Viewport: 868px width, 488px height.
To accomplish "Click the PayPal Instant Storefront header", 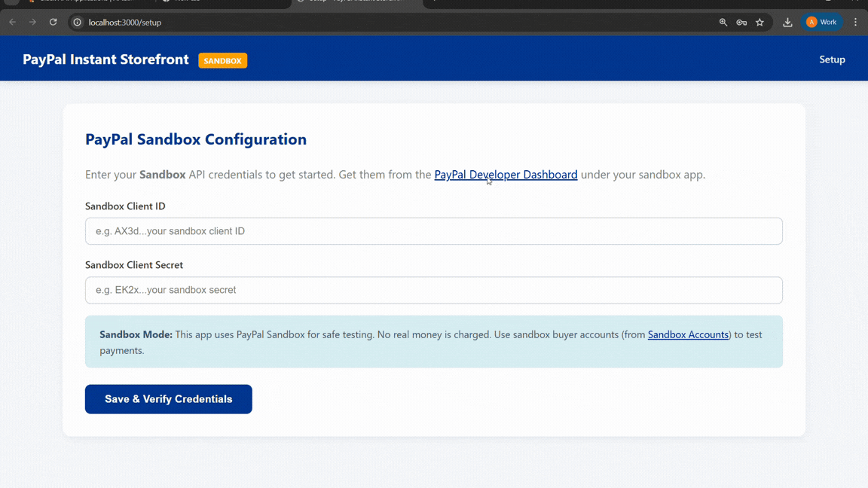I will (x=105, y=59).
